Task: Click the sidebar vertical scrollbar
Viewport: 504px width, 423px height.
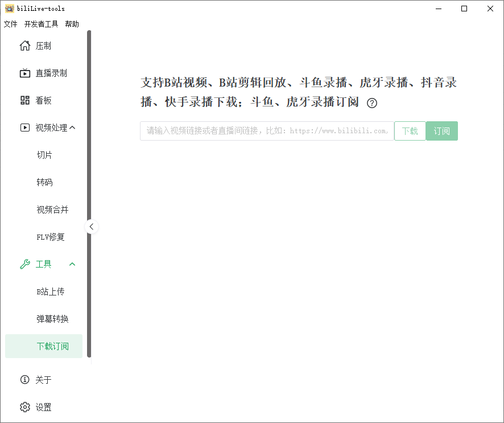Action: (89, 194)
